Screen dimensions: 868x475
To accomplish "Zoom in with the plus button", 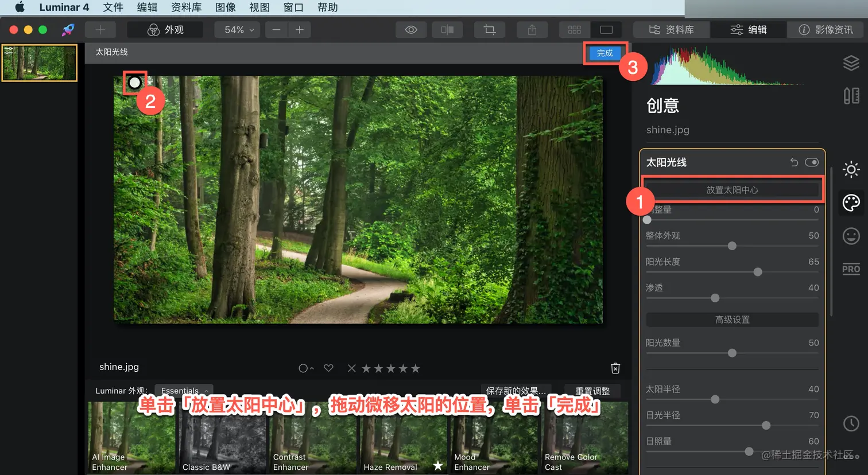I will (300, 30).
